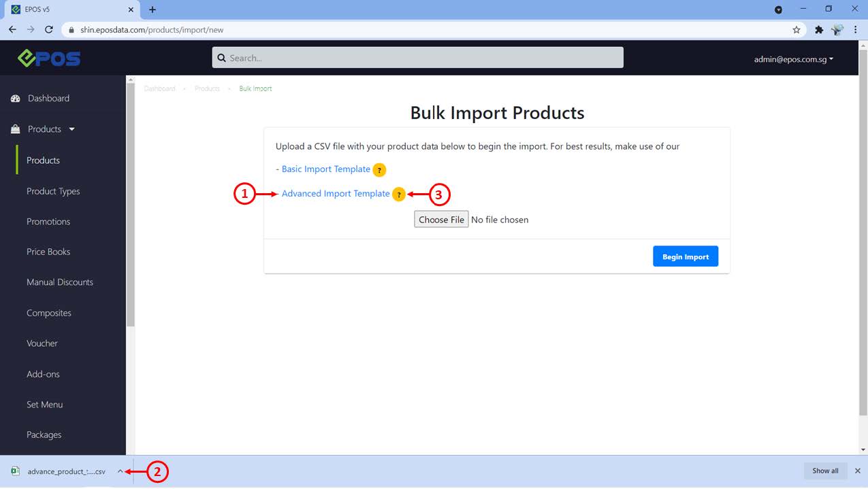
Task: Open Dashboard in the sidebar
Action: point(48,99)
